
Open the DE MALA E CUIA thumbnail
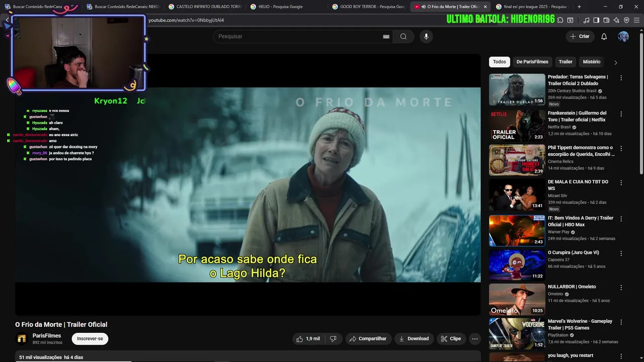(517, 195)
